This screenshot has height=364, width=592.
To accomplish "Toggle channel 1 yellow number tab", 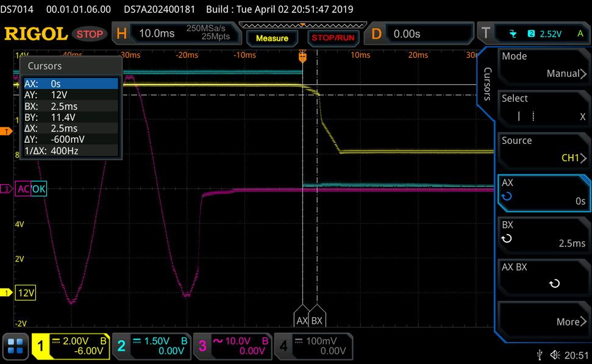I will point(40,346).
